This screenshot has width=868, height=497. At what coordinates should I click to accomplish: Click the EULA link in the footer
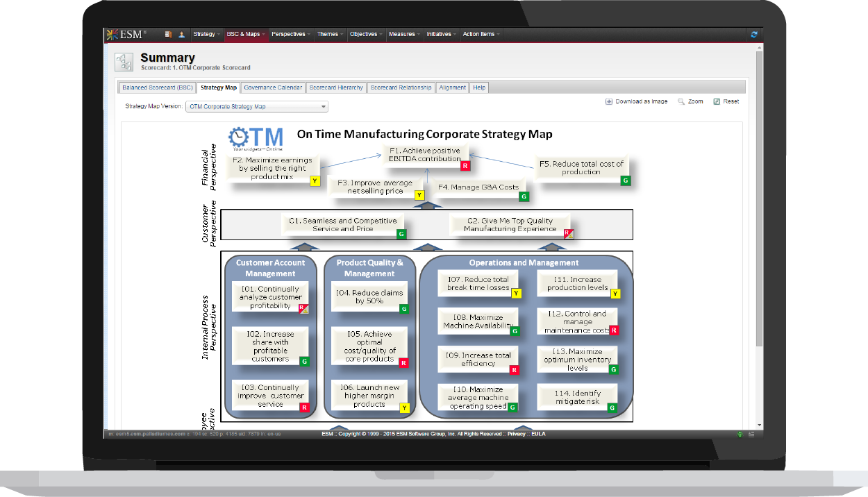click(539, 434)
